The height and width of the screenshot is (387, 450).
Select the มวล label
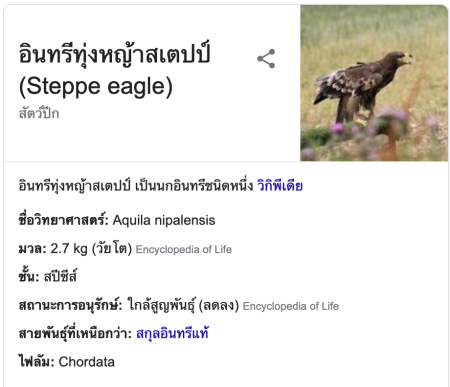[32, 249]
